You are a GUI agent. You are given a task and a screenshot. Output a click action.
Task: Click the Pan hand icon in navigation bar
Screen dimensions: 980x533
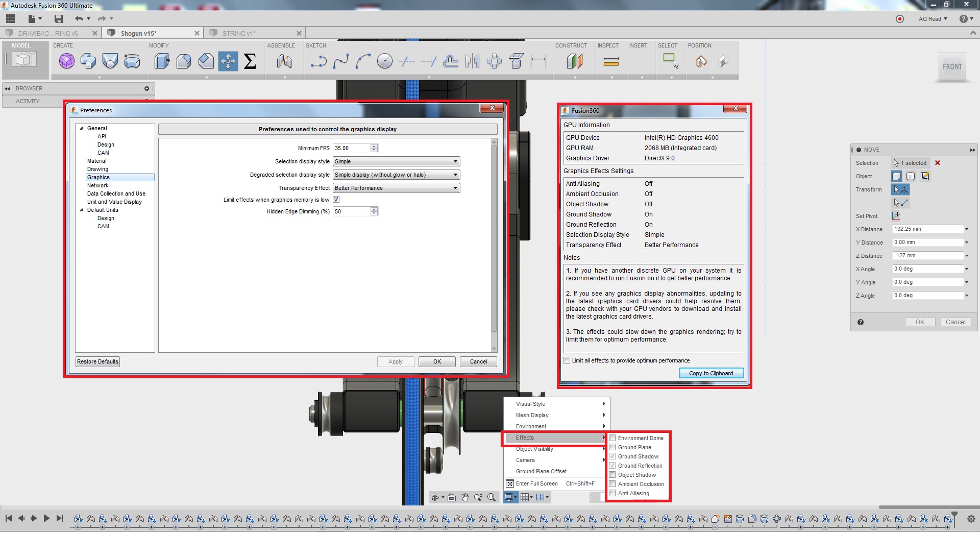(x=465, y=497)
